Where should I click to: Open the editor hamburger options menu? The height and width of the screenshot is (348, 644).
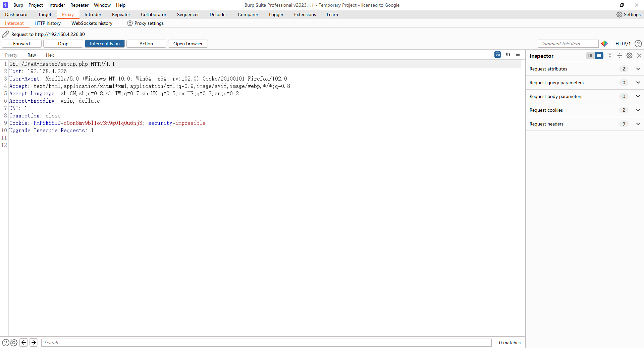(x=518, y=54)
